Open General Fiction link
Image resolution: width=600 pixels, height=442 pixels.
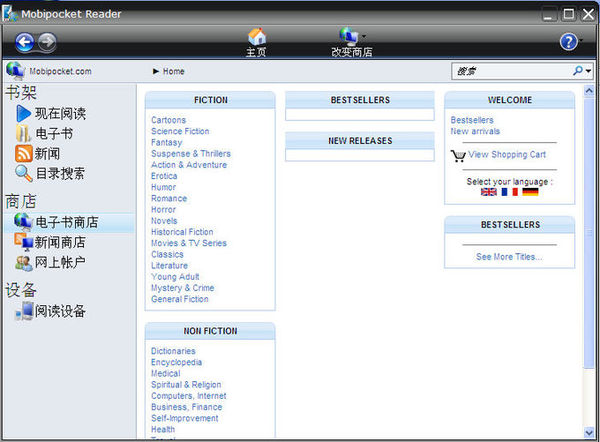180,299
